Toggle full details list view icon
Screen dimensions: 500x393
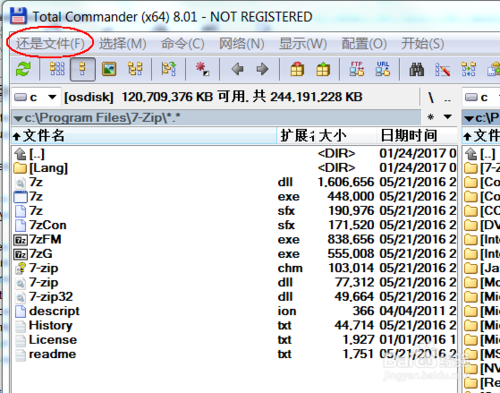tap(83, 69)
